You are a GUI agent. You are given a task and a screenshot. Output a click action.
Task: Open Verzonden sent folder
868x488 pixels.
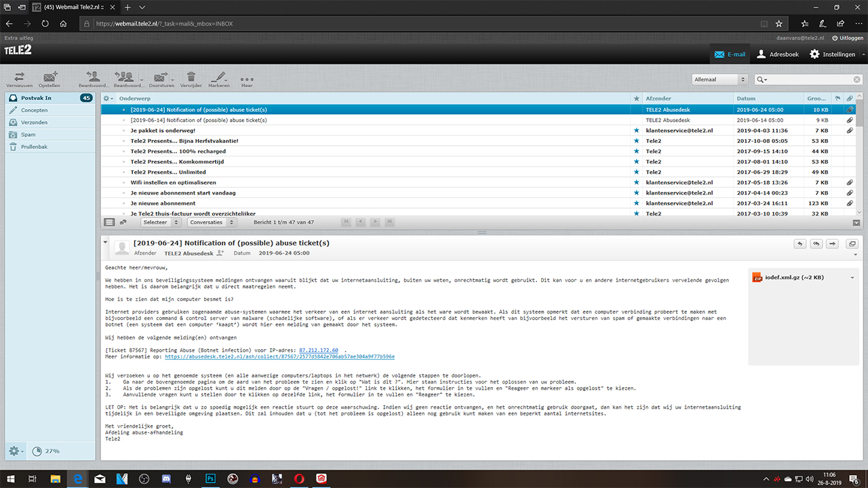click(x=50, y=122)
